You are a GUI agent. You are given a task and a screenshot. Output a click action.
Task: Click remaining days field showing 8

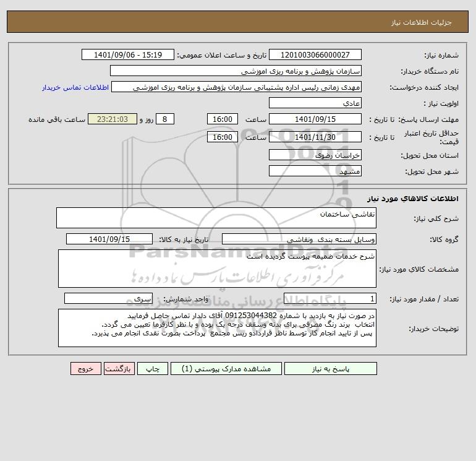[x=165, y=119]
